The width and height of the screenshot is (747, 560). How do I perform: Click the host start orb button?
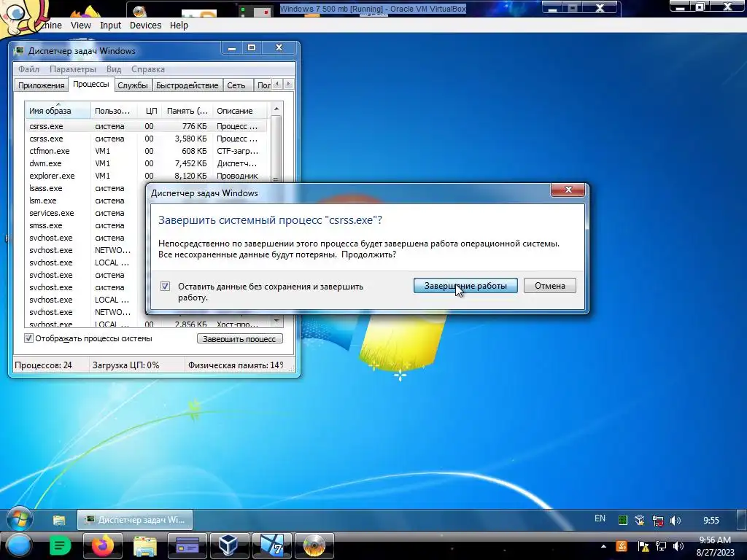pyautogui.click(x=18, y=545)
